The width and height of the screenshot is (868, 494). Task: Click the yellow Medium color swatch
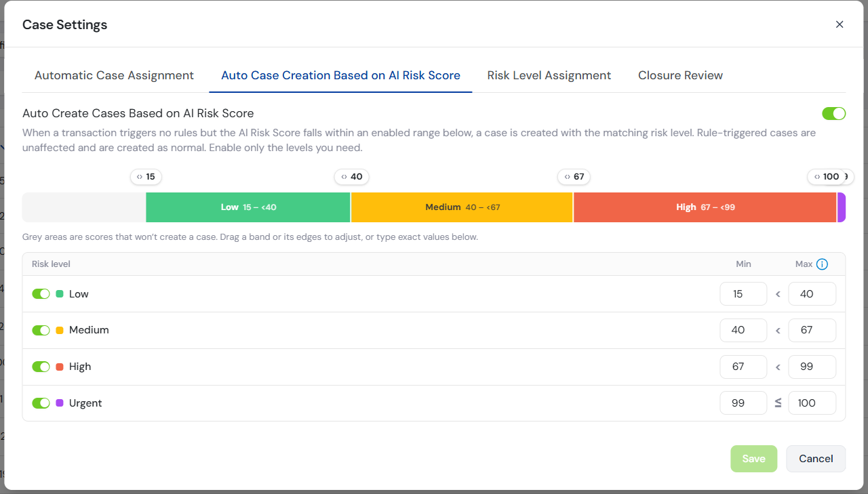tap(60, 330)
